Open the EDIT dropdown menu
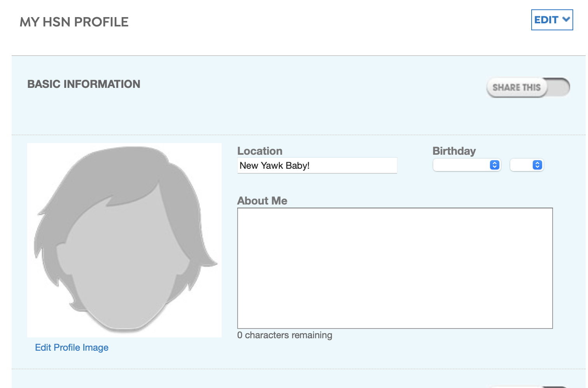588x388 pixels. click(x=551, y=20)
